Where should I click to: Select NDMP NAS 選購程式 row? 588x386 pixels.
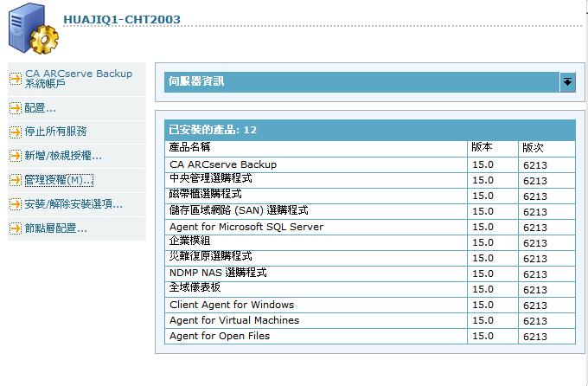tap(370, 274)
